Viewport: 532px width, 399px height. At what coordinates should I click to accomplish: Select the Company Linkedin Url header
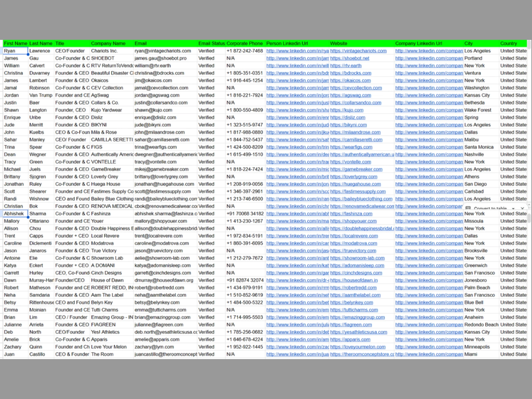[x=429, y=44]
